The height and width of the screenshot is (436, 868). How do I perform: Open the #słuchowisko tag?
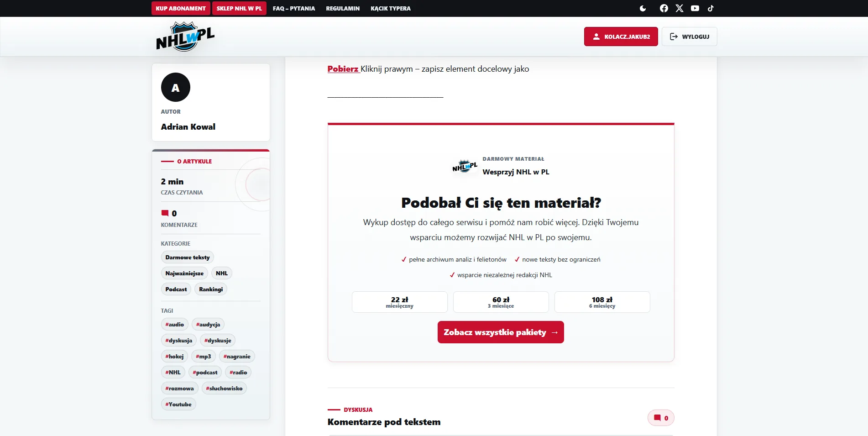point(224,389)
